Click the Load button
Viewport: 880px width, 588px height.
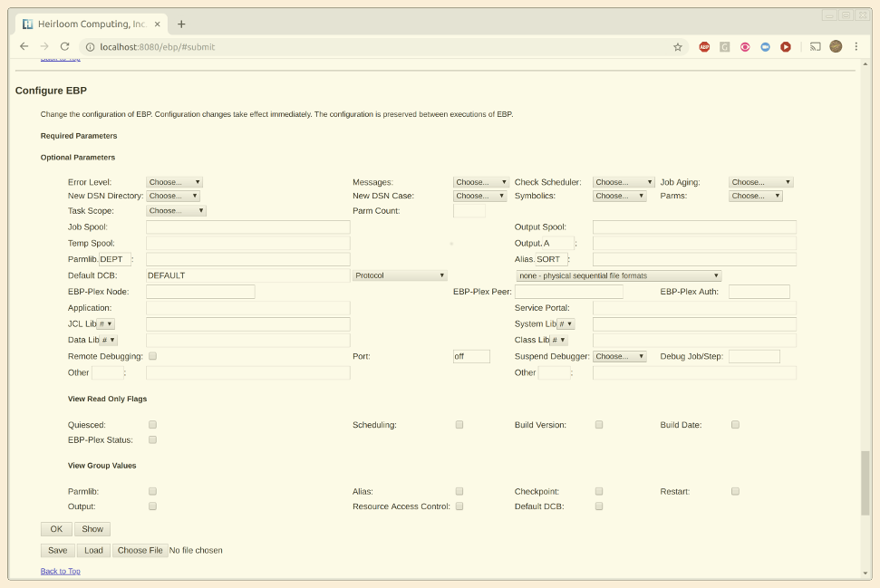[x=93, y=551]
